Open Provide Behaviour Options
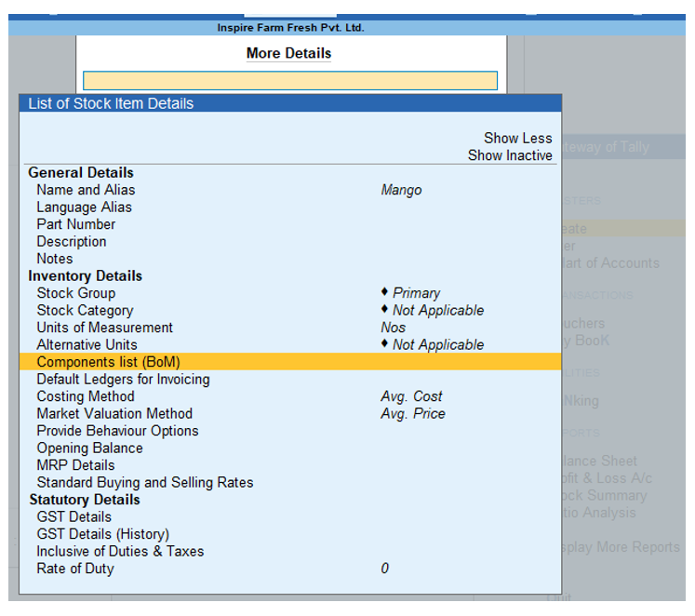The width and height of the screenshot is (695, 616). 290,431
